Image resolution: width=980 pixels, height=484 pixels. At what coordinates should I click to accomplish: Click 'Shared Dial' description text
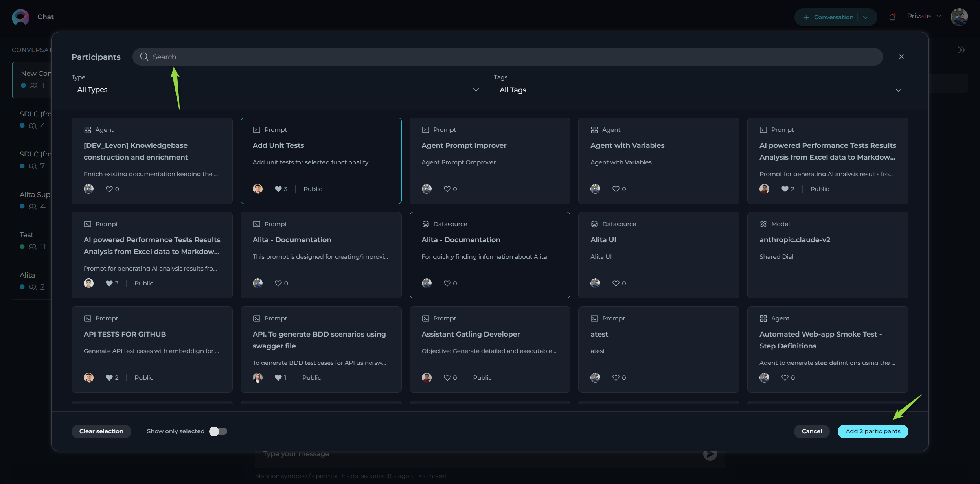pos(776,256)
